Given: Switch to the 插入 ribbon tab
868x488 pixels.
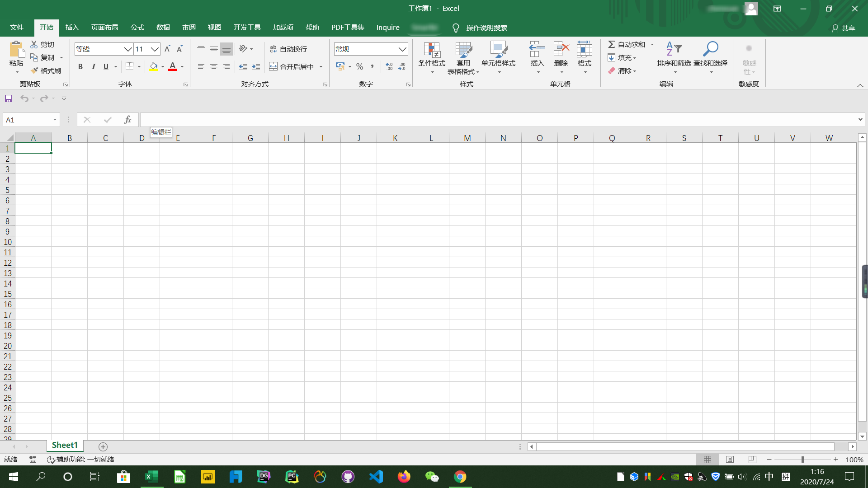Looking at the screenshot, I should [x=72, y=28].
